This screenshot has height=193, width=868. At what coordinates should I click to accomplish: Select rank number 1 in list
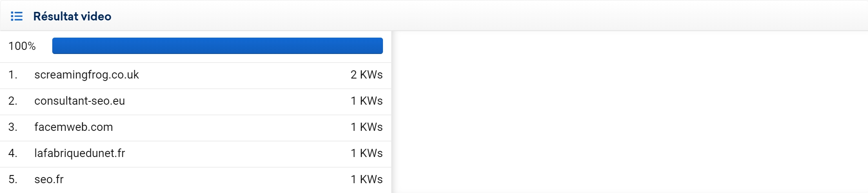[13, 75]
